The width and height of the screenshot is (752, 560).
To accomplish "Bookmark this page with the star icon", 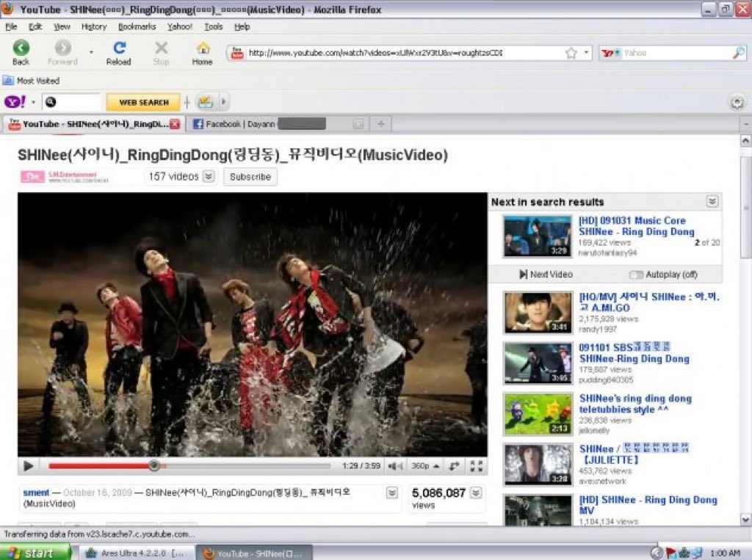I will pyautogui.click(x=571, y=53).
